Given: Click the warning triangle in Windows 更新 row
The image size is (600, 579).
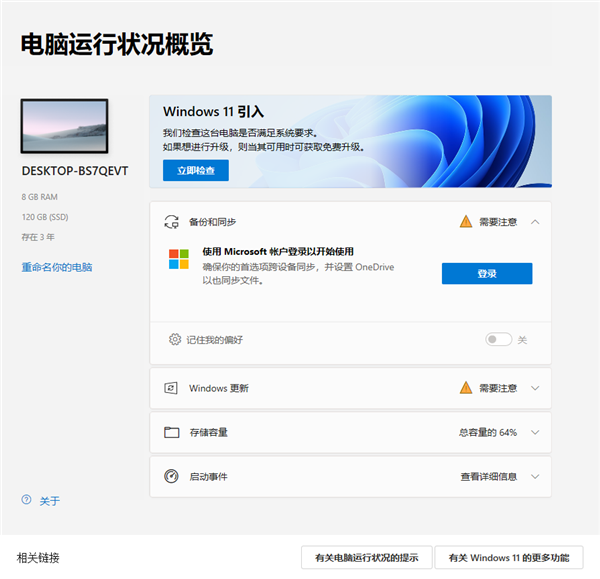Looking at the screenshot, I should 466,388.
